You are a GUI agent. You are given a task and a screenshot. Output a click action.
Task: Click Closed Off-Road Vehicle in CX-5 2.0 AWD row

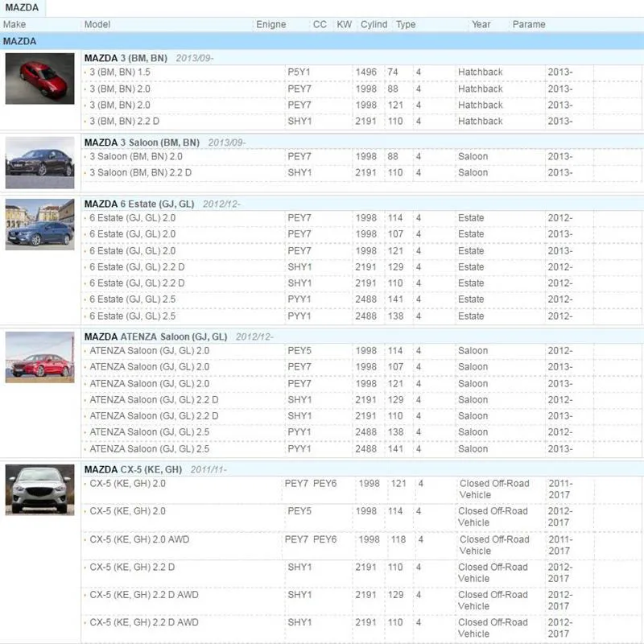pos(494,546)
